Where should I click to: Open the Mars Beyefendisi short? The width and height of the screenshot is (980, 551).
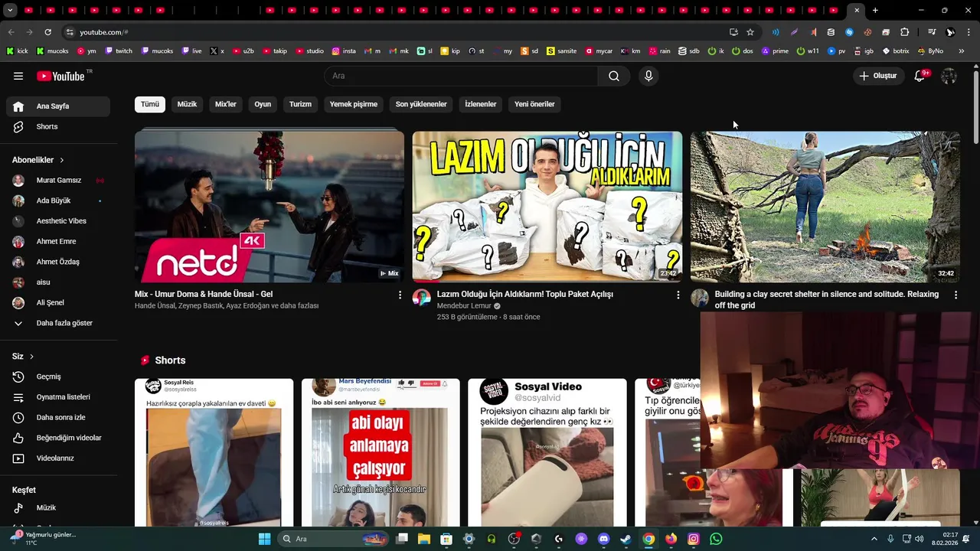pos(381,452)
